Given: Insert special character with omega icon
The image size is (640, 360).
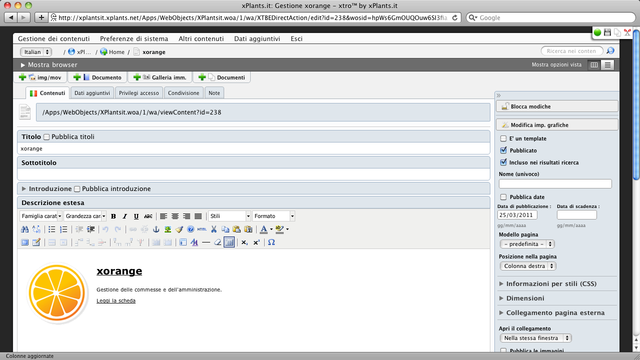Looking at the screenshot, I should (x=271, y=242).
